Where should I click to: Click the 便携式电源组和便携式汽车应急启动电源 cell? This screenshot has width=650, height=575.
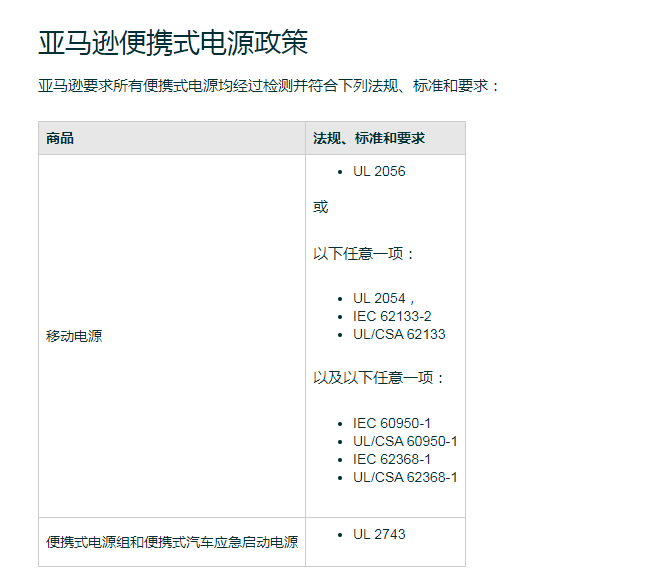172,542
